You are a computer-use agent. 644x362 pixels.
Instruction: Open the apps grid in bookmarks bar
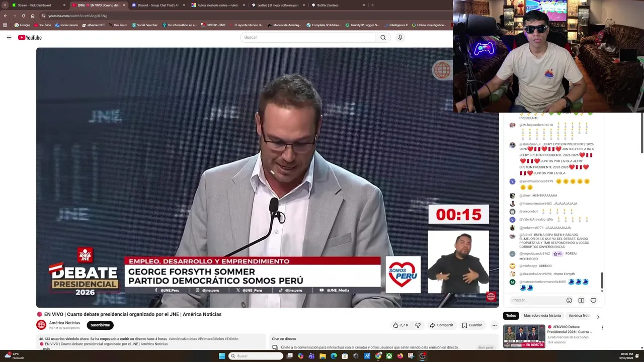pos(5,25)
